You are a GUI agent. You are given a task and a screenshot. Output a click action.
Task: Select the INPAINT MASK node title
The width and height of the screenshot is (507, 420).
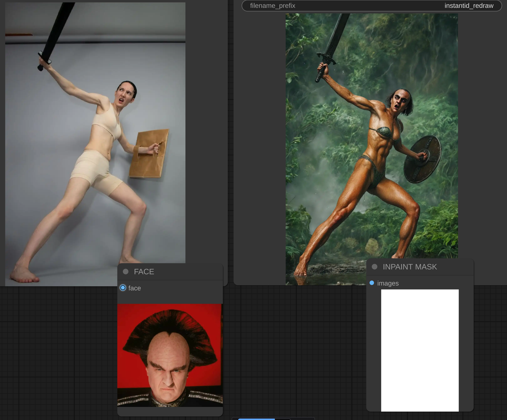[410, 267]
